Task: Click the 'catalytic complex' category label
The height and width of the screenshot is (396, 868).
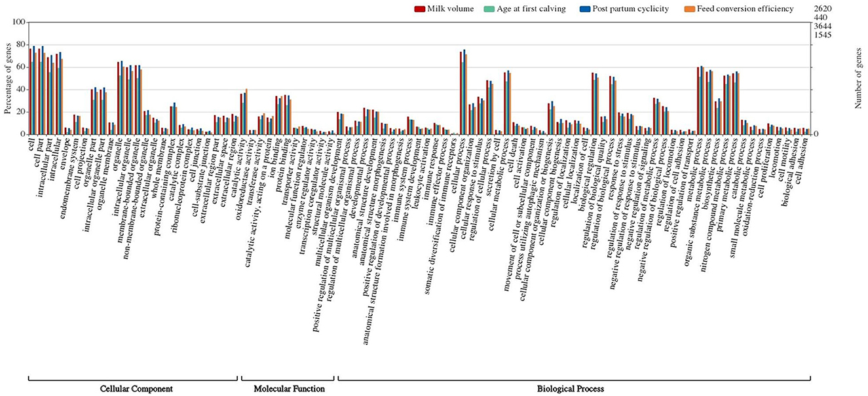Action: (178, 170)
